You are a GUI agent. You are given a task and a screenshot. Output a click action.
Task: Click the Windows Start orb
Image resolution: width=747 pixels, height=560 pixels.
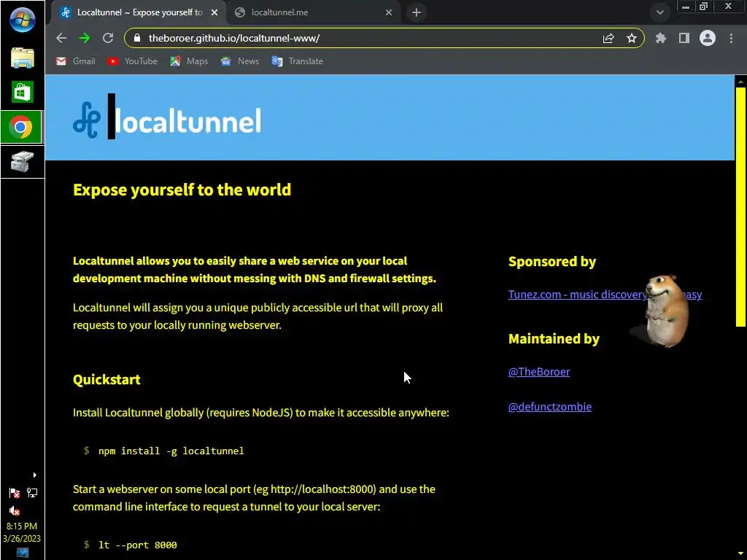23,20
